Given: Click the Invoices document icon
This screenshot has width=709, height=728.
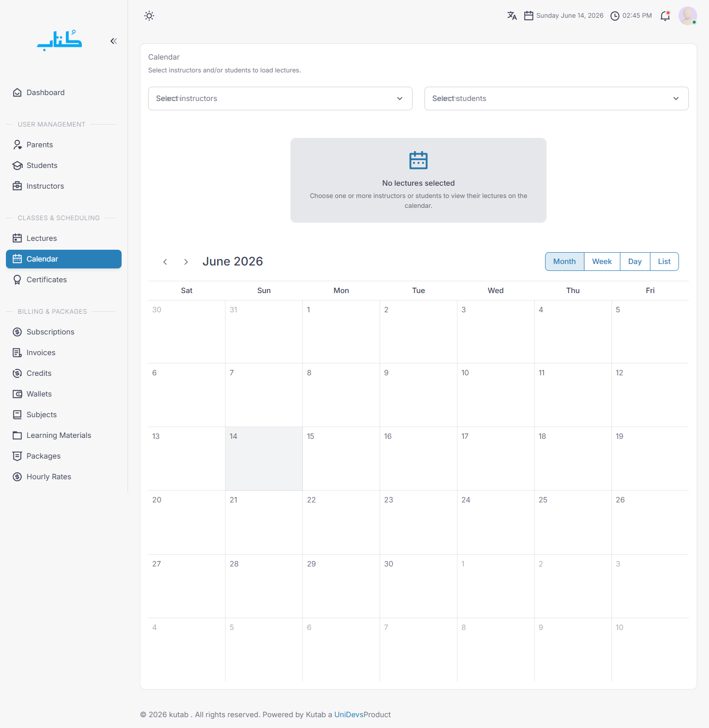Looking at the screenshot, I should click(x=17, y=353).
